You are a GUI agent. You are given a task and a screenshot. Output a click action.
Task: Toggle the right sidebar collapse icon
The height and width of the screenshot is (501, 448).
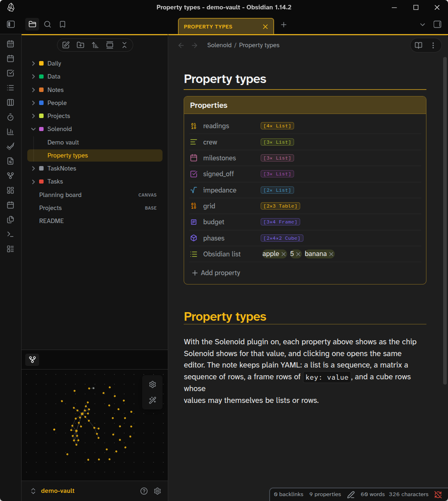tap(437, 24)
